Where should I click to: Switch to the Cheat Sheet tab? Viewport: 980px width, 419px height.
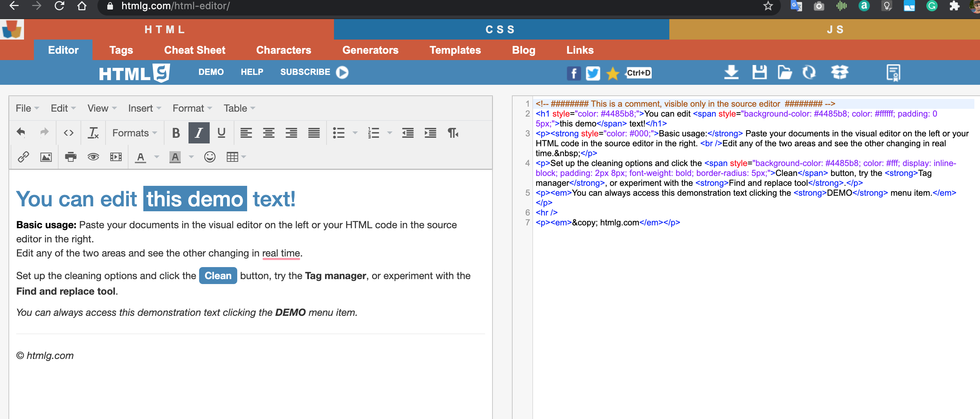pos(195,50)
